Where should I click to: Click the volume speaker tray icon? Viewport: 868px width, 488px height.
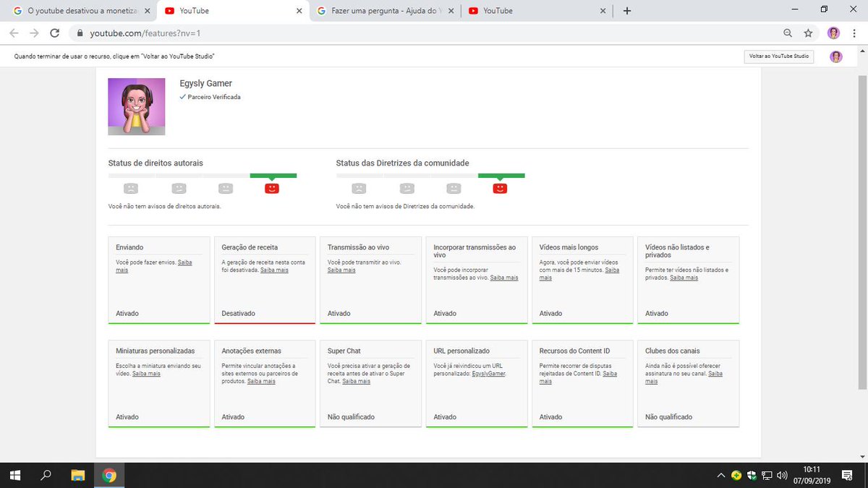coord(781,475)
